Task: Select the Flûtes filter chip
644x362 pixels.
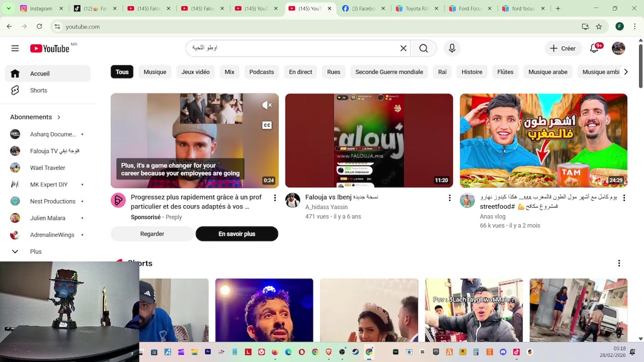Action: [x=505, y=72]
